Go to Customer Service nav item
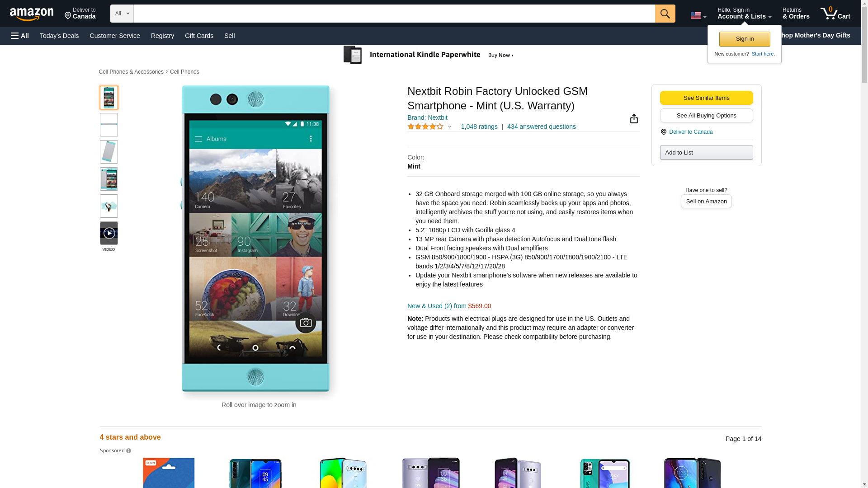Screen dimensions: 868x488 tap(115, 36)
